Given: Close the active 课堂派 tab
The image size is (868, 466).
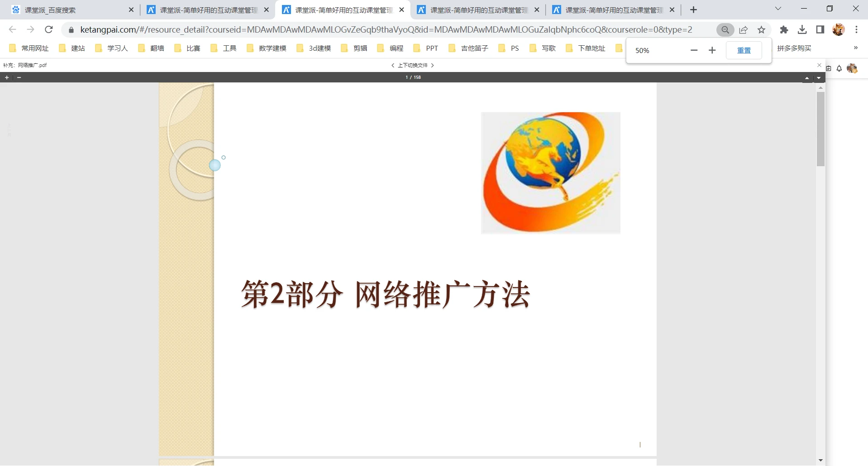Looking at the screenshot, I should pos(401,10).
